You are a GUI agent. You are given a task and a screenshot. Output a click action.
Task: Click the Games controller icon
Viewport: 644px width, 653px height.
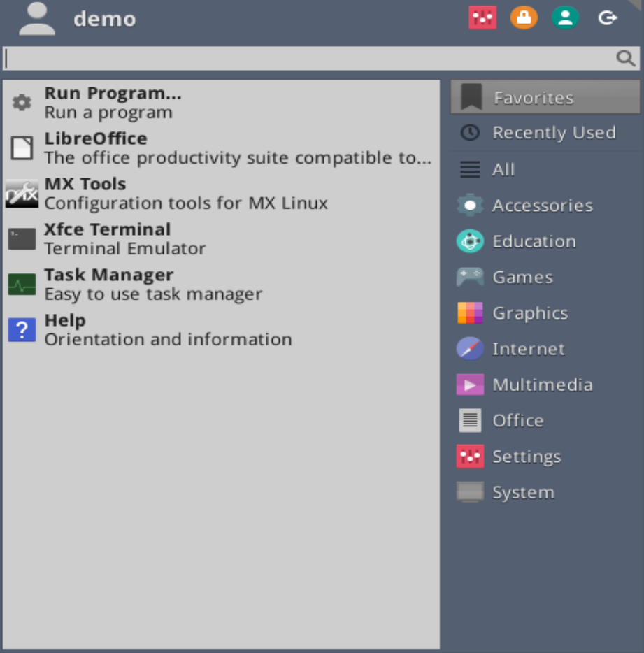[x=470, y=277]
